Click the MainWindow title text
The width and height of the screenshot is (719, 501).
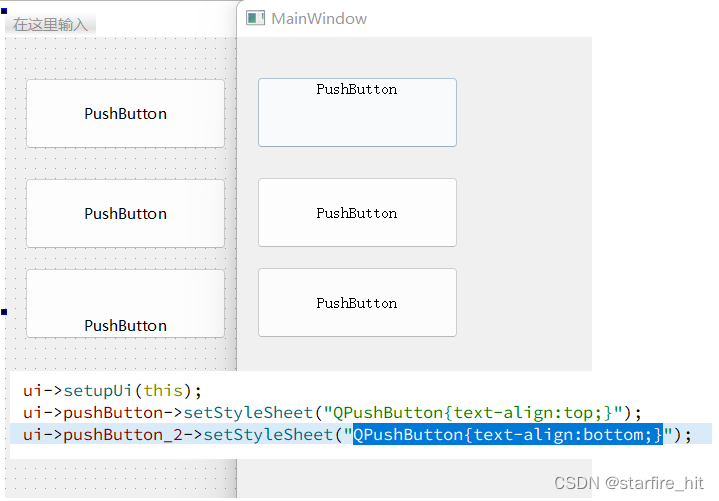click(x=319, y=19)
